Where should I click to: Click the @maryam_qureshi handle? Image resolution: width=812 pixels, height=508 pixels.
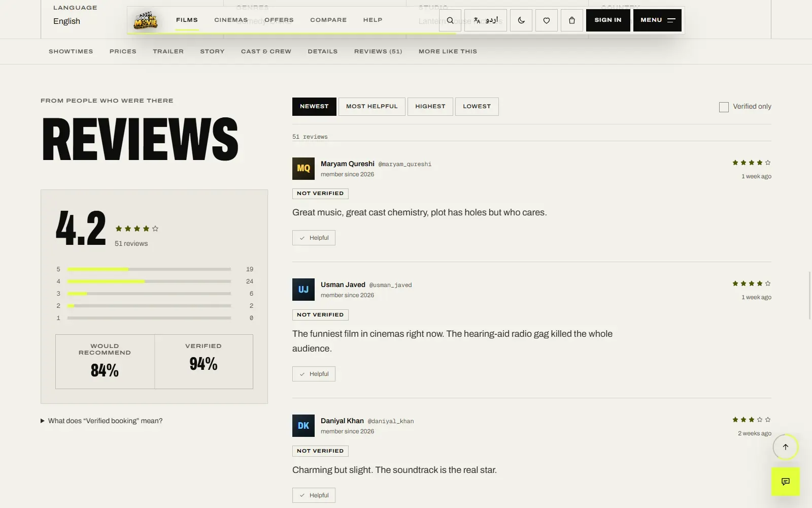[405, 164]
